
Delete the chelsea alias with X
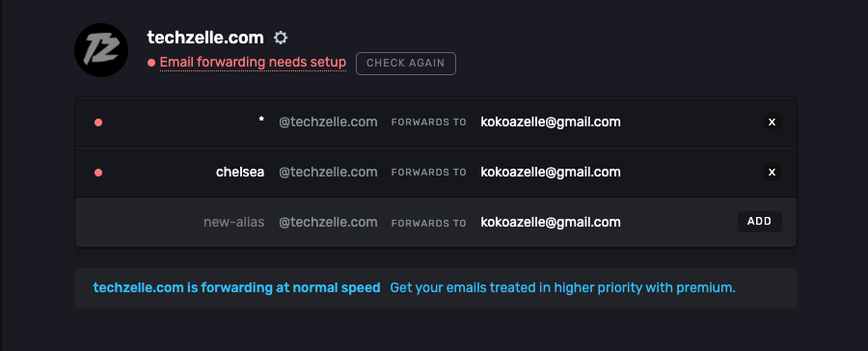click(x=772, y=173)
